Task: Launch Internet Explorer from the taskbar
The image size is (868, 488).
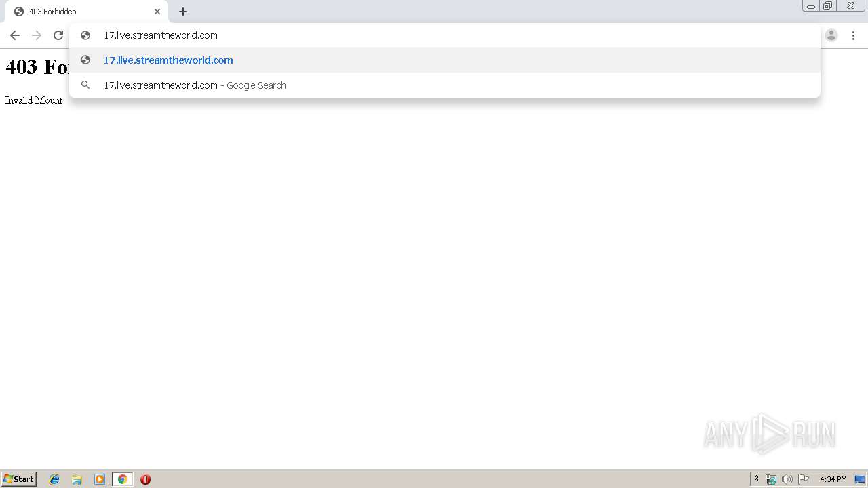Action: [54, 479]
